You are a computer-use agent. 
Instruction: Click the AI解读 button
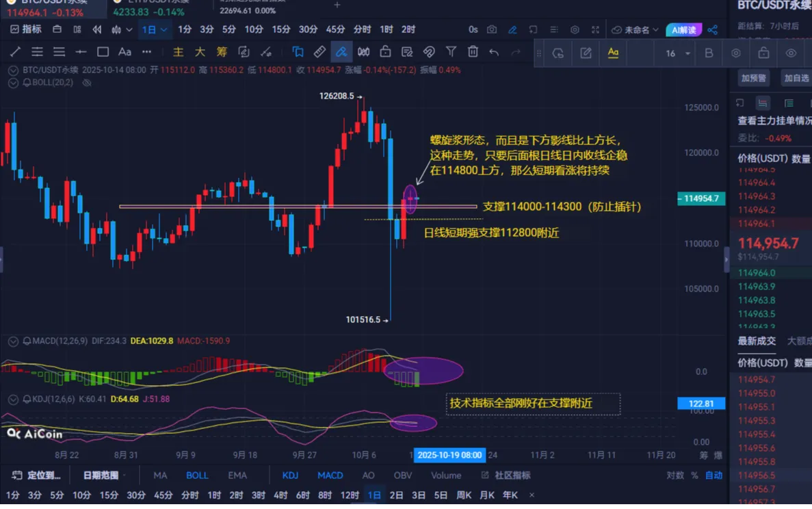pos(683,30)
